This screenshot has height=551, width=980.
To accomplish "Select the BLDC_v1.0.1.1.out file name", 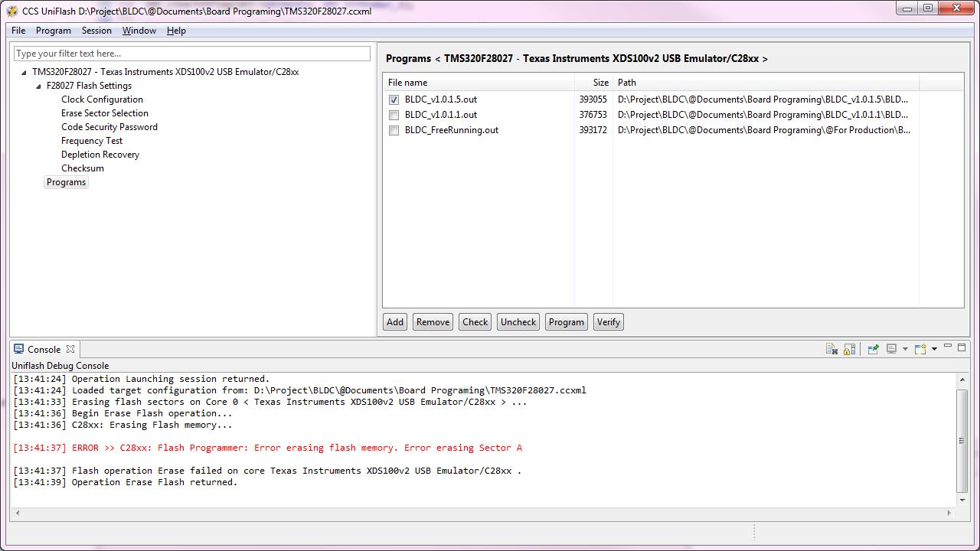I will click(441, 115).
